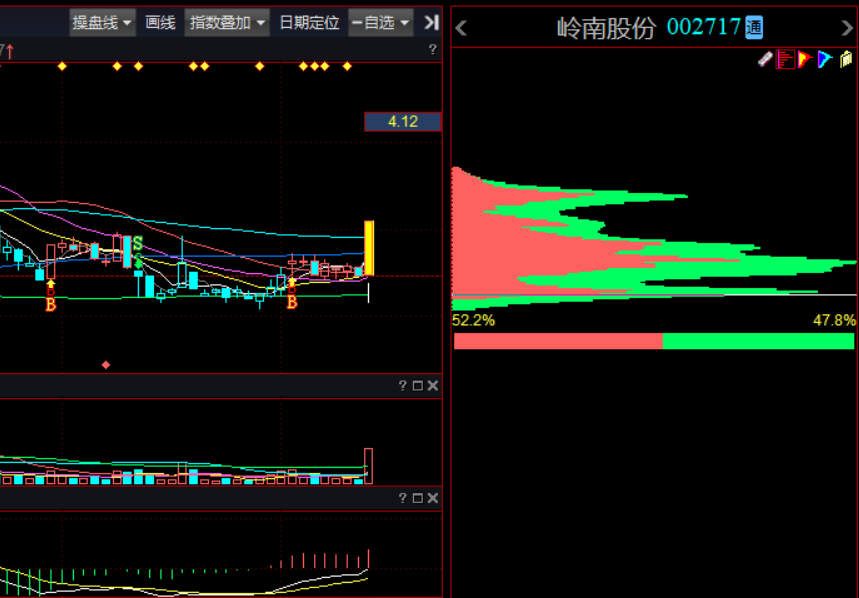Open the 指数叠加 dropdown
The width and height of the screenshot is (859, 598).
point(227,22)
